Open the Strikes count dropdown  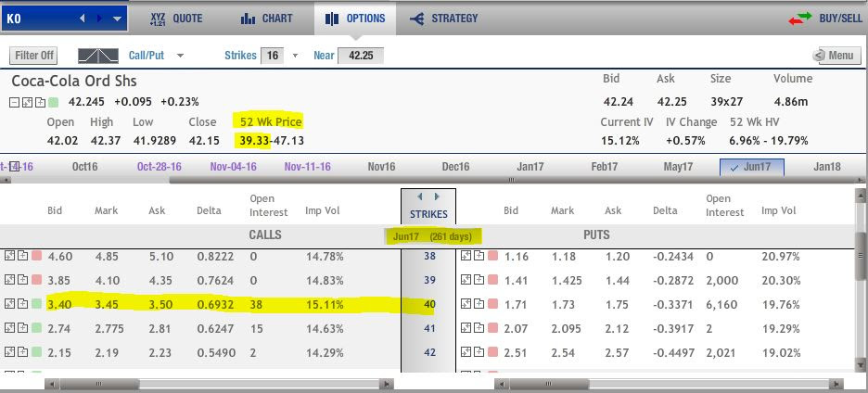click(x=295, y=56)
